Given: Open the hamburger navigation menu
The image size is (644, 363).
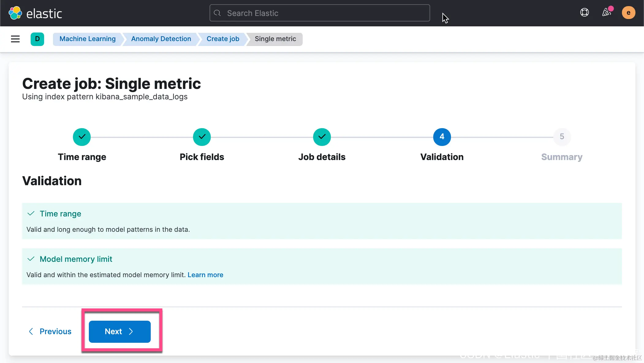Looking at the screenshot, I should click(15, 39).
